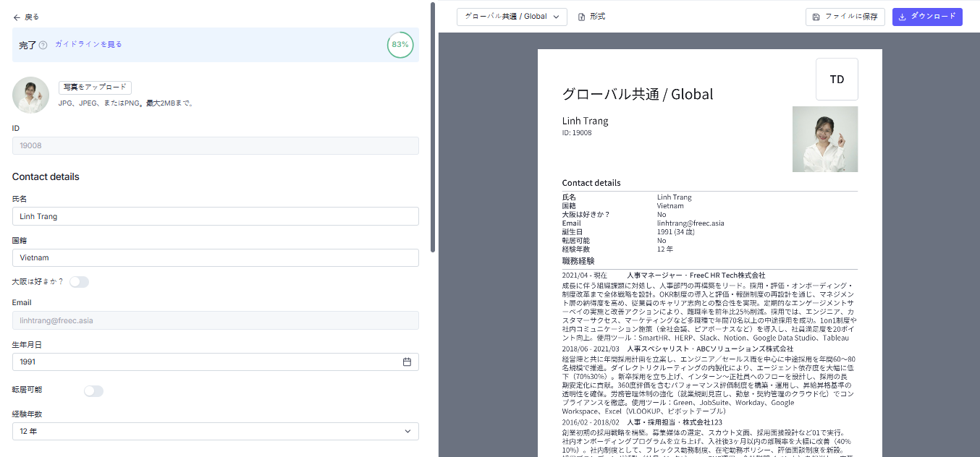Edit the 氏名 field with Linh Trang
980x457 pixels.
216,216
